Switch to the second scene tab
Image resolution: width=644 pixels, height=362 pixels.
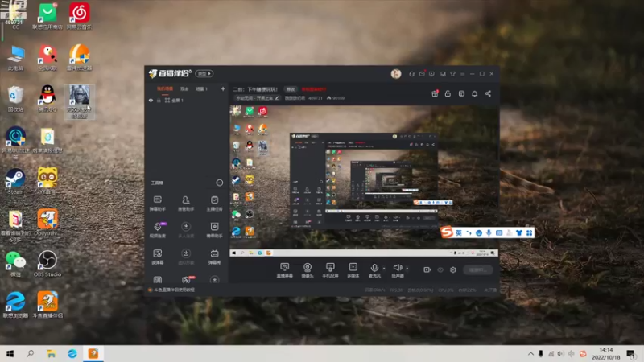pos(184,89)
